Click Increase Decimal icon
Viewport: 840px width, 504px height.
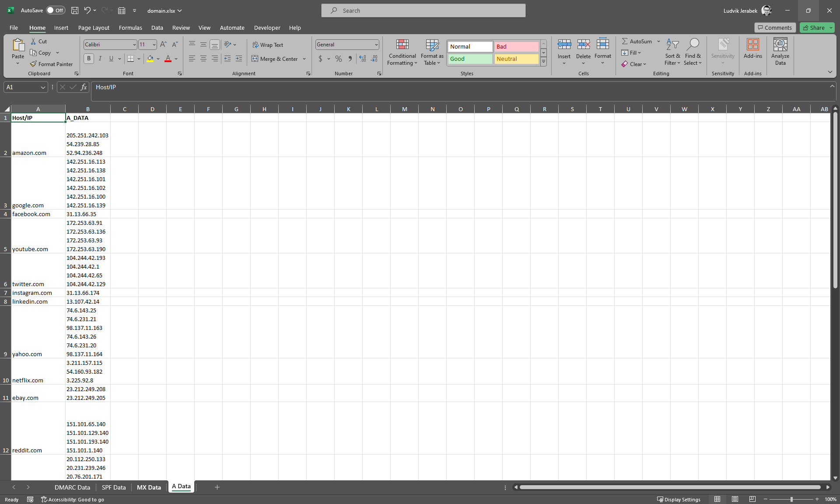[x=363, y=59]
